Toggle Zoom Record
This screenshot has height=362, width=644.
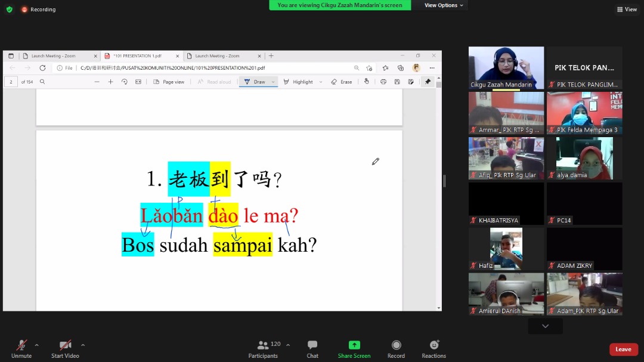pyautogui.click(x=396, y=349)
